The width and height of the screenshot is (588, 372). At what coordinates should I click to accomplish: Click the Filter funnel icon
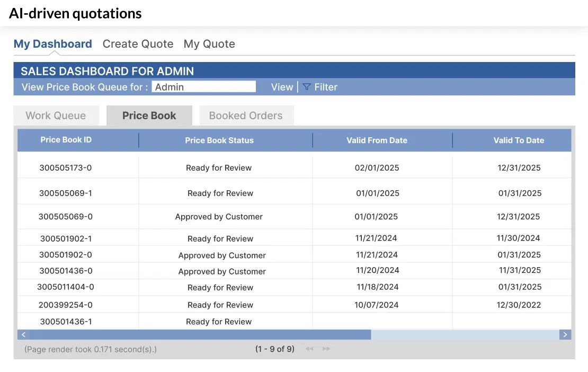pos(307,87)
